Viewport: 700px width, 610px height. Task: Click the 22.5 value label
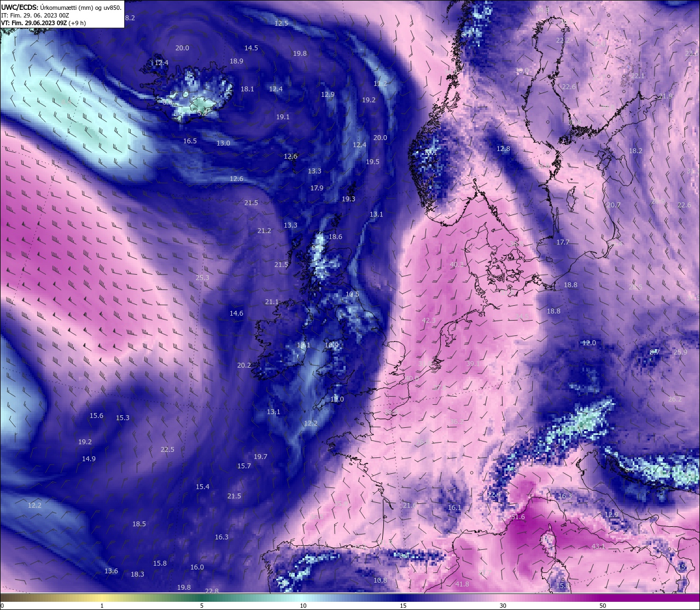(x=167, y=450)
